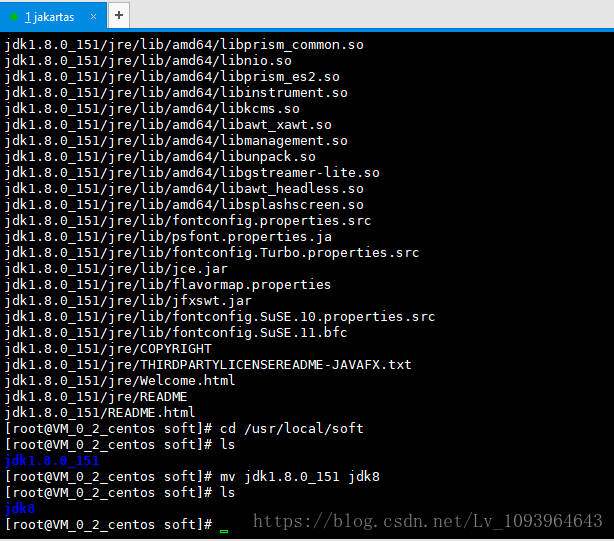Click the libgstreamer-lite.so line
Viewport: 614px width, 541px height.
192,173
